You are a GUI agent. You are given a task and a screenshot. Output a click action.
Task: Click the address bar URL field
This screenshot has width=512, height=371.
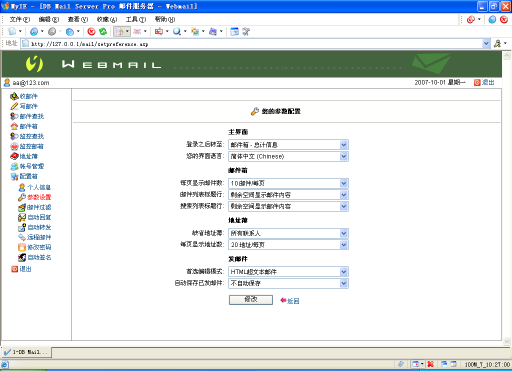pyautogui.click(x=252, y=44)
